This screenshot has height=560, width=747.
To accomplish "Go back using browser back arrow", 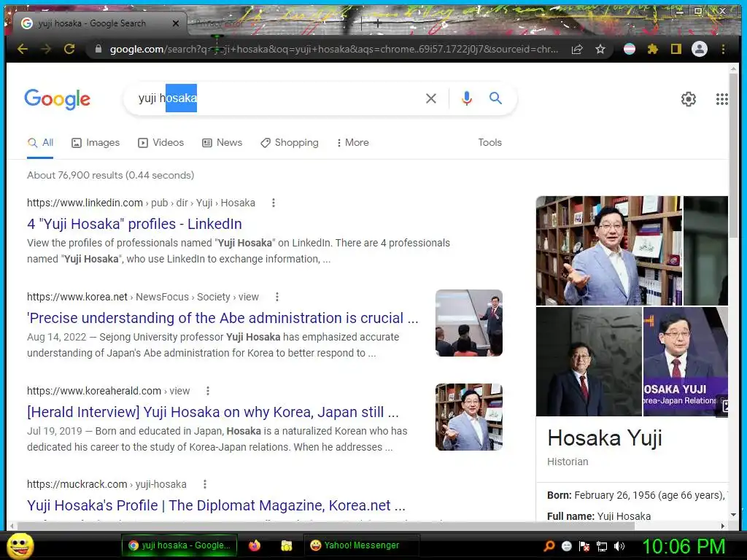I will pos(23,49).
